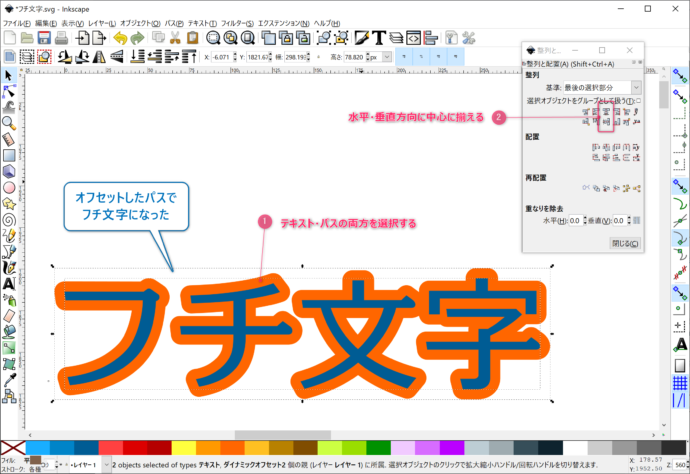Toggle 'Treat selection as group' checkbox
Viewport: 690px width, 474px height.
click(x=639, y=101)
